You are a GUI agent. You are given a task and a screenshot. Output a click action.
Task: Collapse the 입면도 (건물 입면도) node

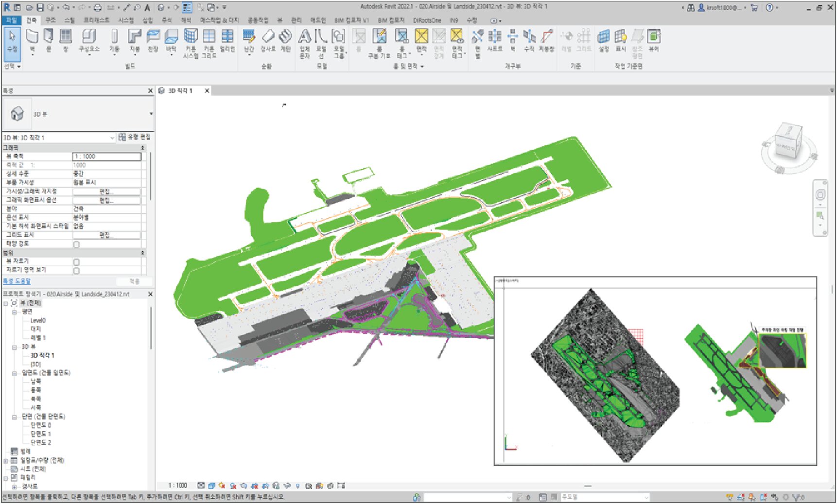[x=15, y=373]
